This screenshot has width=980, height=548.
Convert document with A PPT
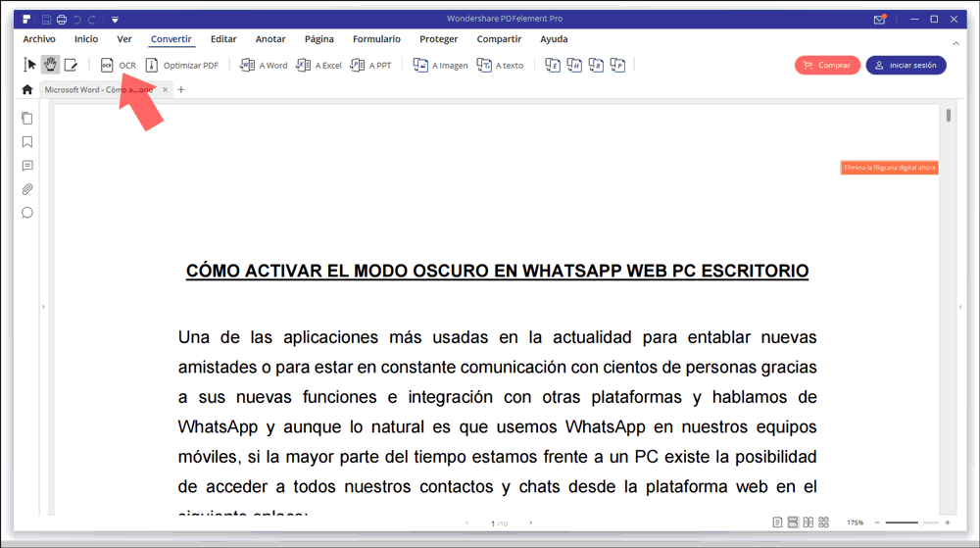click(x=370, y=65)
